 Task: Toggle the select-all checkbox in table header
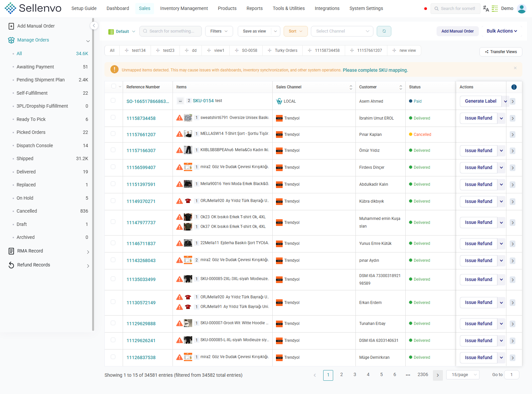tap(114, 86)
